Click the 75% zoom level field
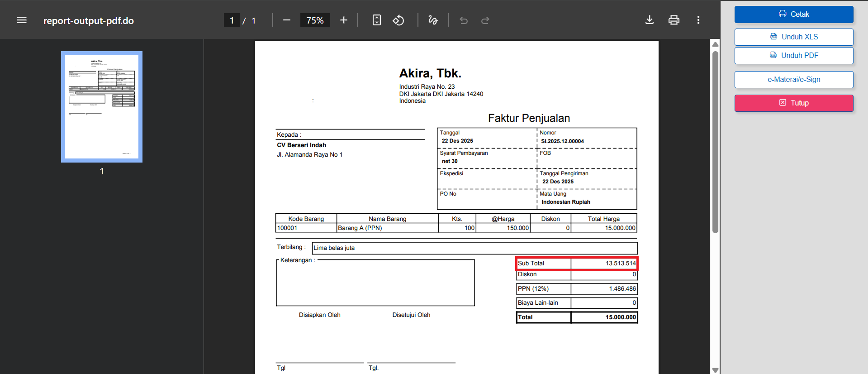 click(315, 20)
